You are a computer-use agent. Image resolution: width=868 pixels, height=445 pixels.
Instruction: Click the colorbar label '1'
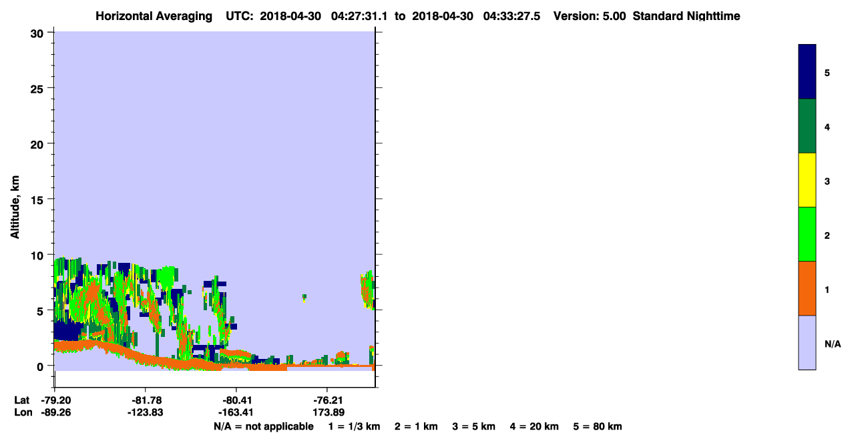click(827, 290)
